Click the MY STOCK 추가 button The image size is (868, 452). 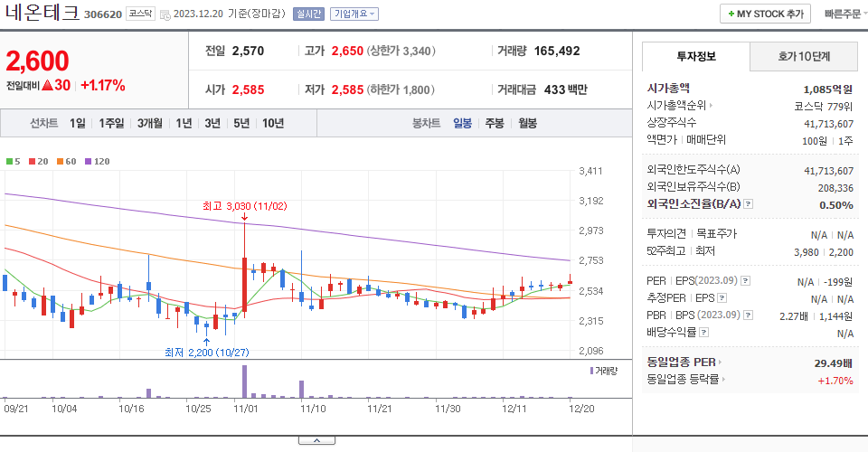coord(765,14)
